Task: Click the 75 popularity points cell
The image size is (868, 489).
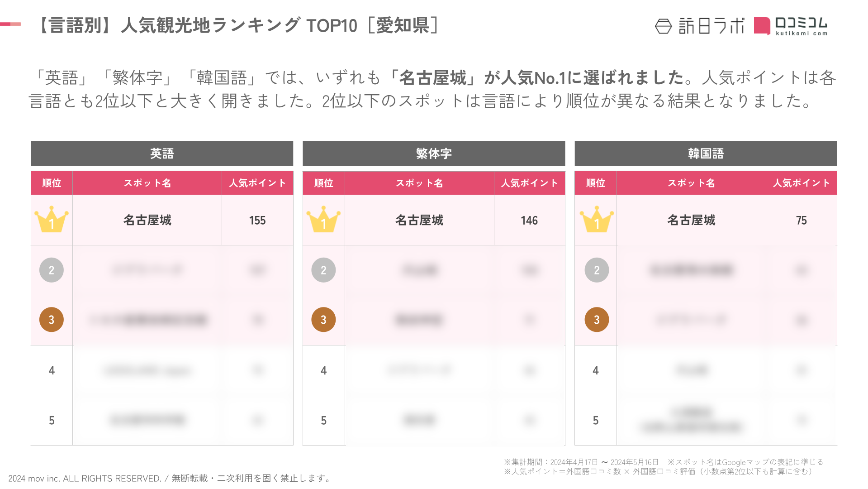Action: point(801,221)
